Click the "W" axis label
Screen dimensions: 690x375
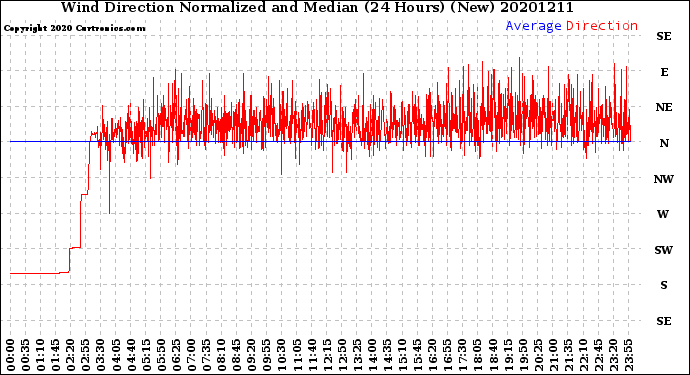(x=663, y=214)
